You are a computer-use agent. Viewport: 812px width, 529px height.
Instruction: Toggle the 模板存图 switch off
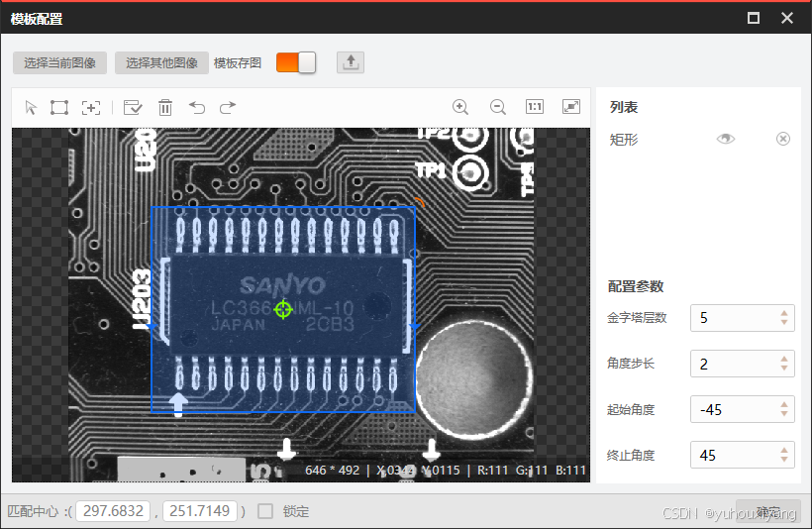[x=296, y=62]
